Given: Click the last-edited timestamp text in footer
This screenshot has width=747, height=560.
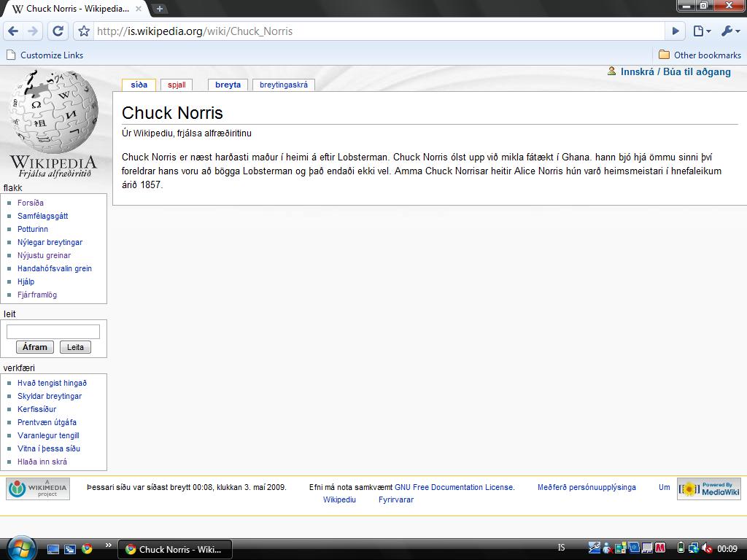Looking at the screenshot, I should tap(187, 487).
